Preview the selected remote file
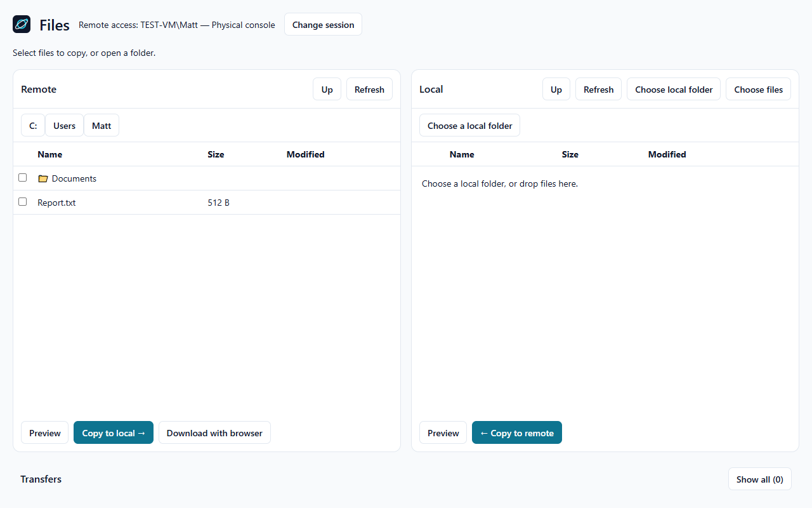 pyautogui.click(x=45, y=433)
